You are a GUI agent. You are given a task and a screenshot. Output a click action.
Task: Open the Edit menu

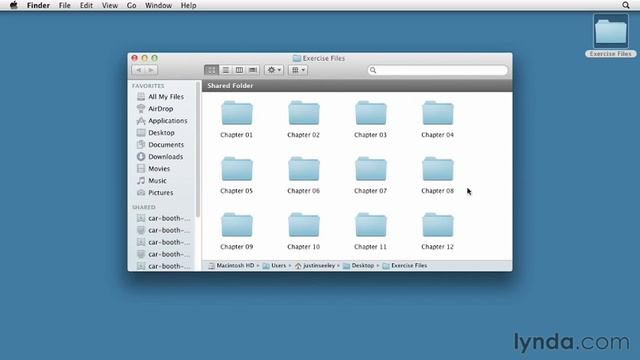86,5
